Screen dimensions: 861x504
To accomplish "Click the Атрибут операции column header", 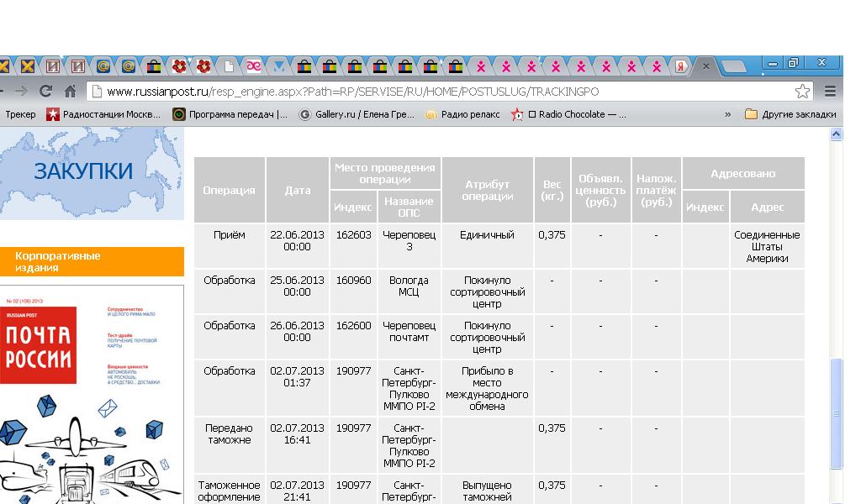I will tap(487, 190).
